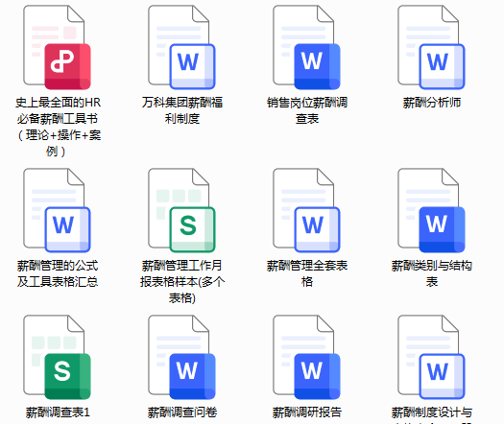The height and width of the screenshot is (424, 504).
Task: Click the 薪酬类别与结构表 document icon
Action: [431, 210]
